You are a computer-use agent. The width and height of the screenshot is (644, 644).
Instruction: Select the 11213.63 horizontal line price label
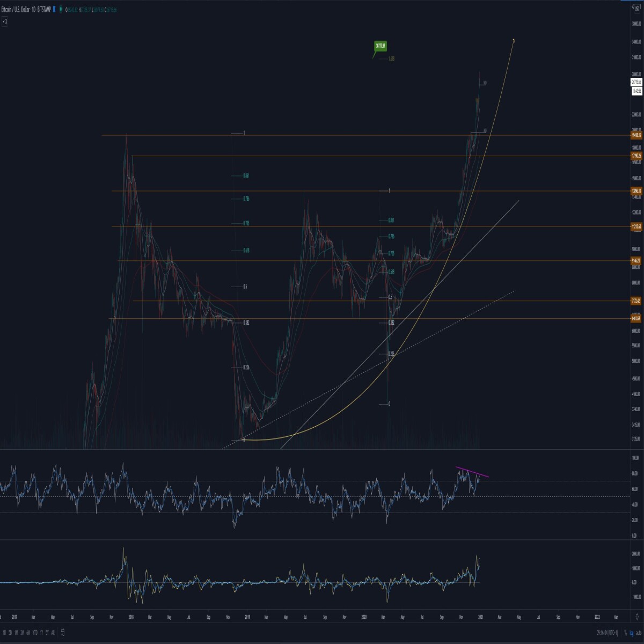635,227
